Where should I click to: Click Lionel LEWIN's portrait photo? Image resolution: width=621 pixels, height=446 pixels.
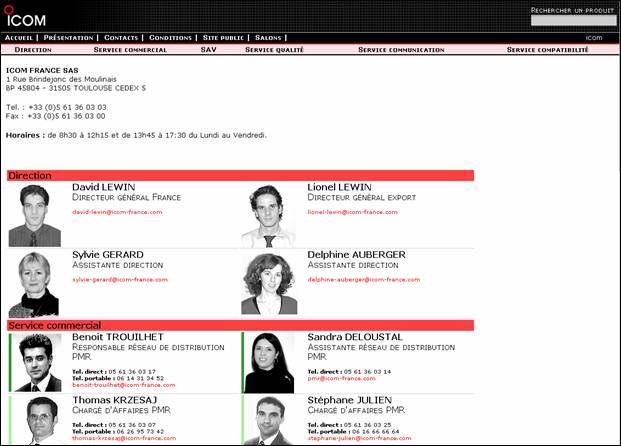(x=269, y=216)
